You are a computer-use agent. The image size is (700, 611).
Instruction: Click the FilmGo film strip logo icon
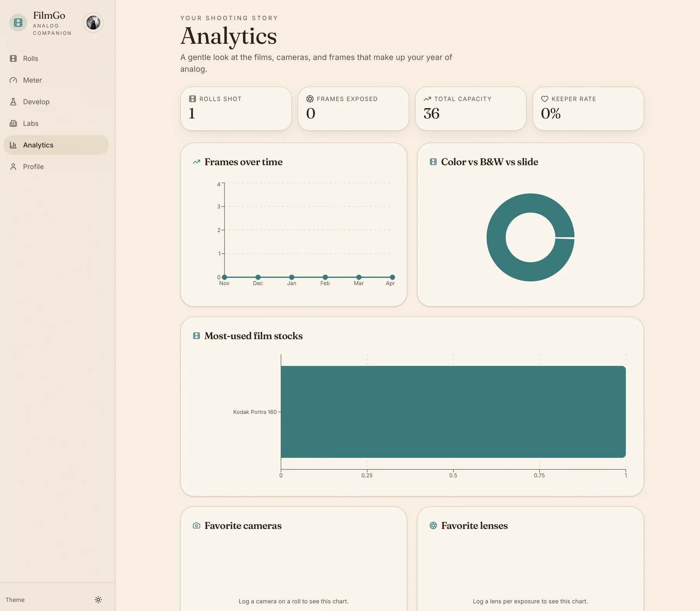18,23
